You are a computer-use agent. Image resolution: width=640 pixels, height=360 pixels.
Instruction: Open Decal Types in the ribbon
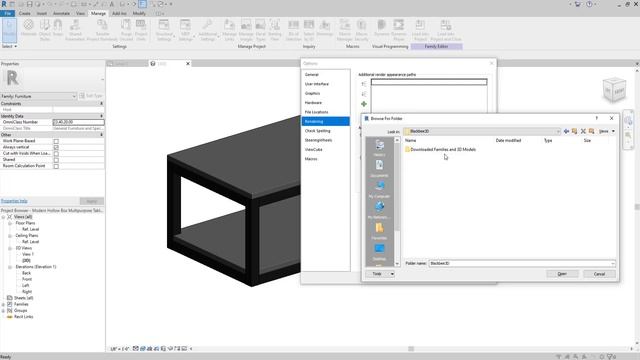[261, 29]
